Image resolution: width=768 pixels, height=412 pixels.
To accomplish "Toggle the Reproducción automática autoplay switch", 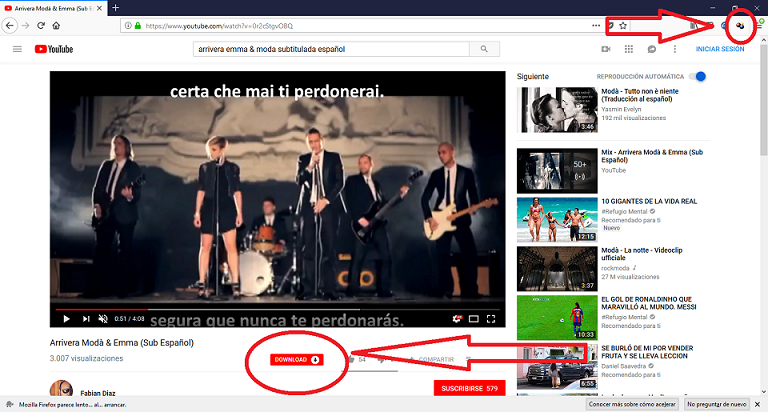I will click(697, 76).
